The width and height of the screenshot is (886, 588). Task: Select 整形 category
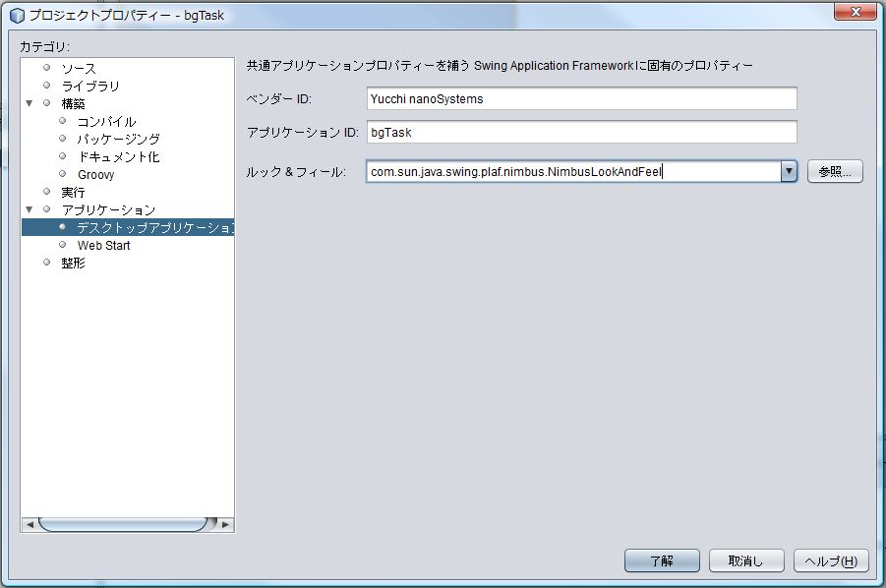(x=73, y=263)
